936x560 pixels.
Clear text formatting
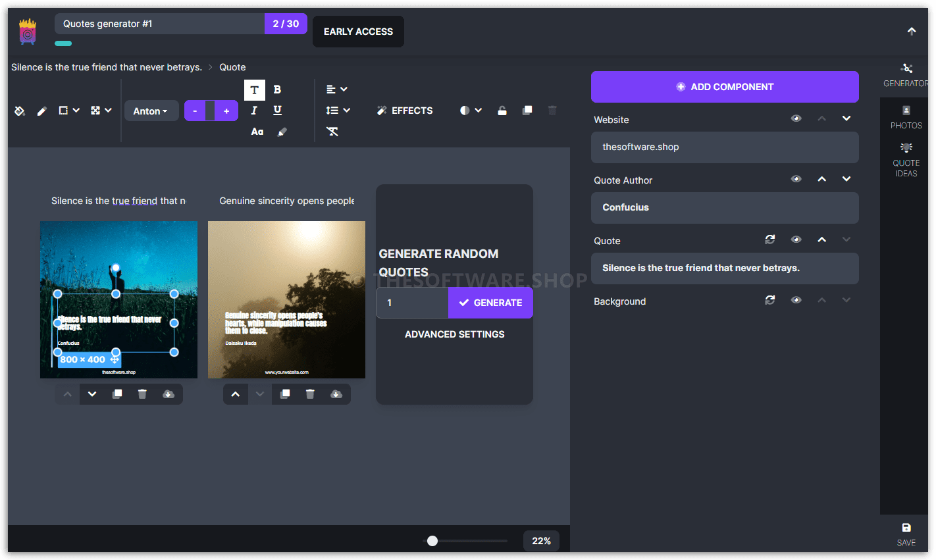(x=332, y=132)
